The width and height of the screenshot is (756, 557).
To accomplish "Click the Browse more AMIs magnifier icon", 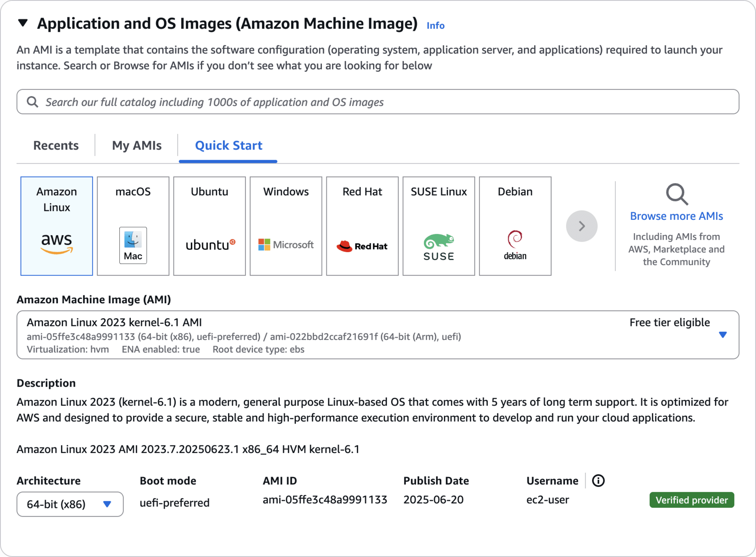I will point(677,194).
